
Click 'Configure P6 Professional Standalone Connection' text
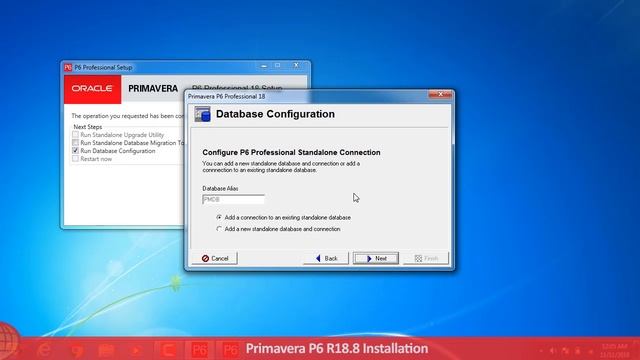[291, 152]
